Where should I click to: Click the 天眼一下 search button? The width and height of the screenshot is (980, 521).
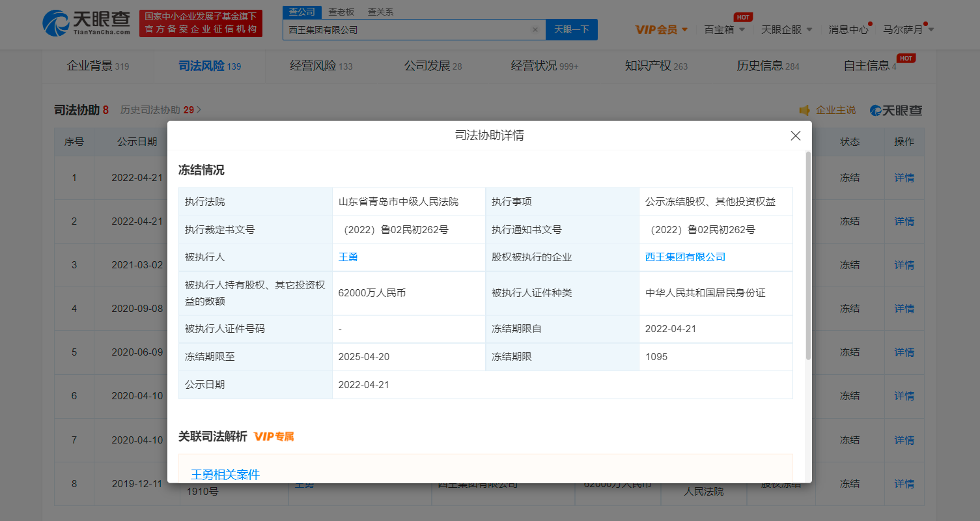[x=571, y=30]
